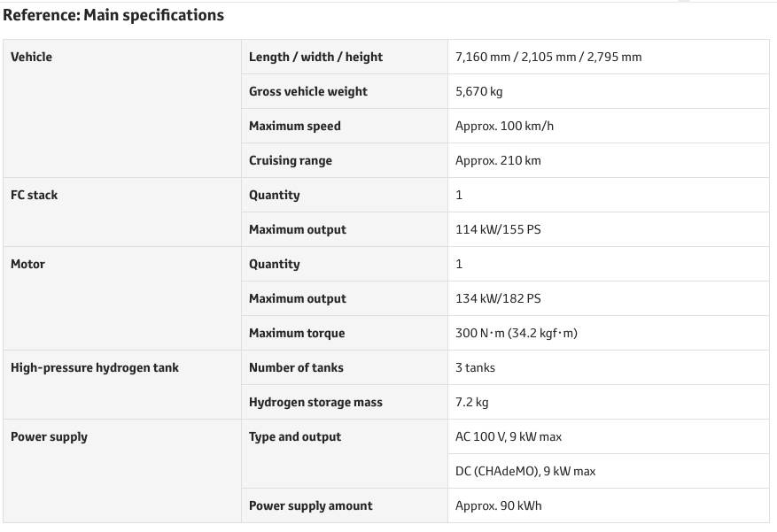Select the 134 kW/182 PS output value

click(498, 298)
